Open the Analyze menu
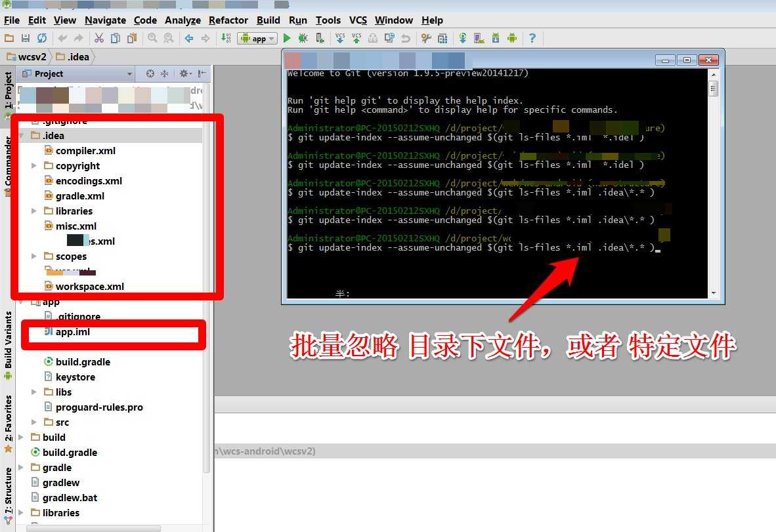This screenshot has width=776, height=532. pos(183,20)
